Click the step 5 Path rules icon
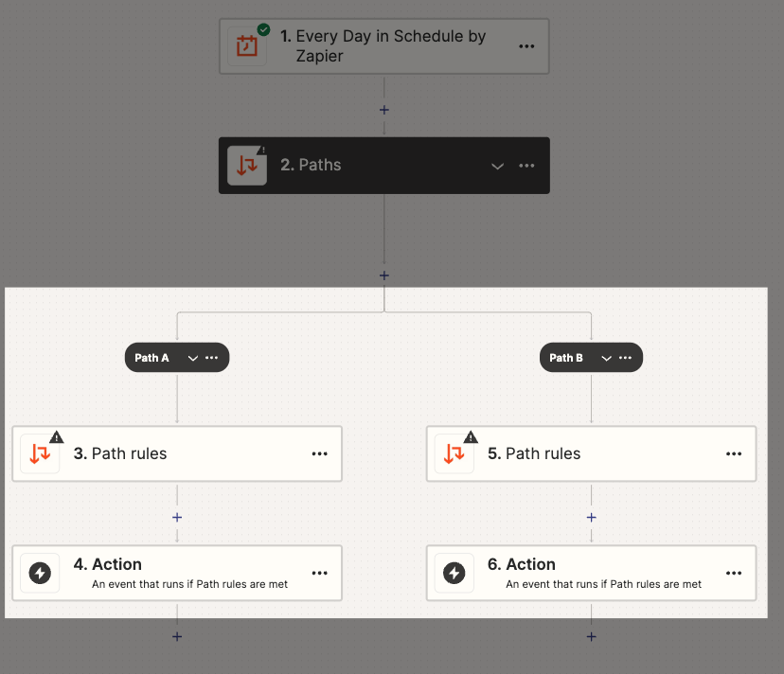The image size is (784, 674). tap(454, 454)
